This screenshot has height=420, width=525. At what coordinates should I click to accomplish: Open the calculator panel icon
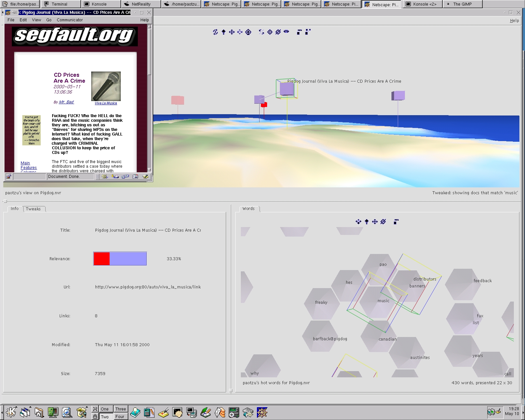coord(149,412)
